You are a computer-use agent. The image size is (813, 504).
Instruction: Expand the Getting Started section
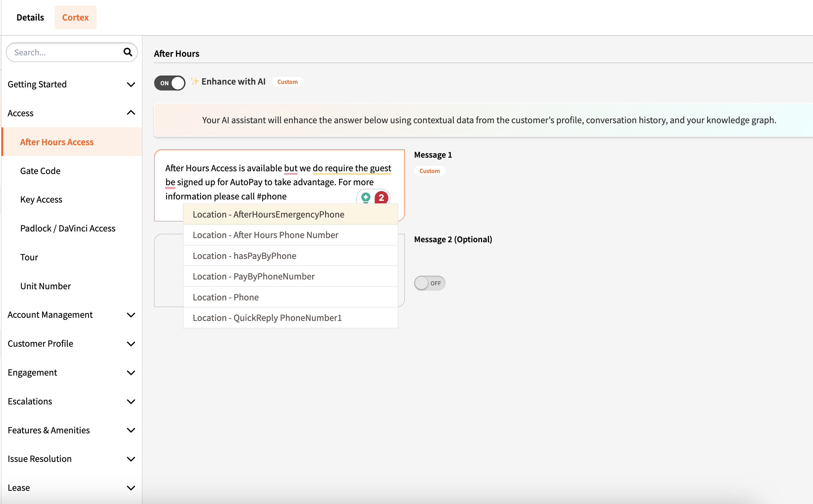tap(131, 84)
